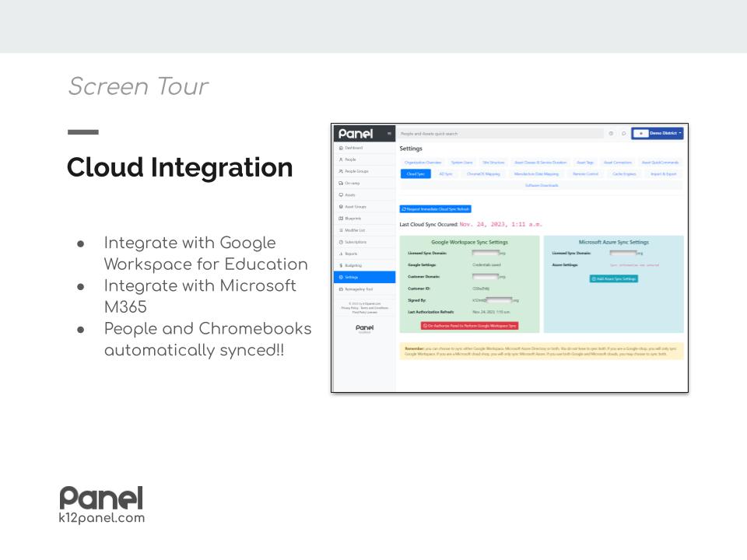Open Subscriptions in sidebar
The width and height of the screenshot is (747, 560).
[364, 242]
